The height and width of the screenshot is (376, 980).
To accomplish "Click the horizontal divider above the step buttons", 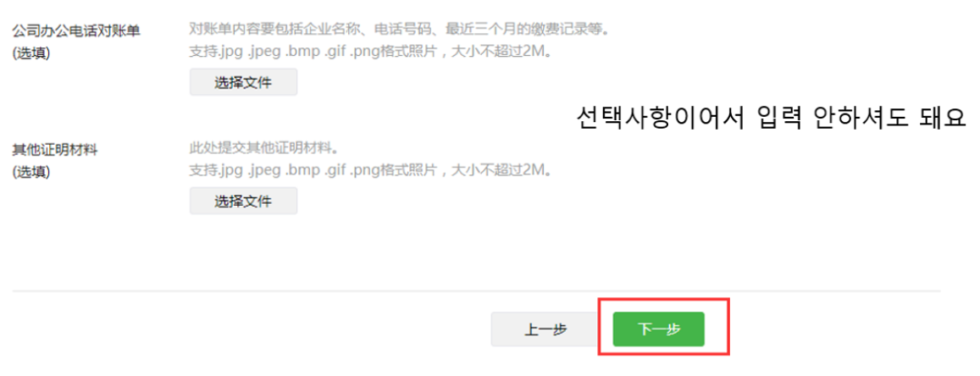I will (x=476, y=291).
